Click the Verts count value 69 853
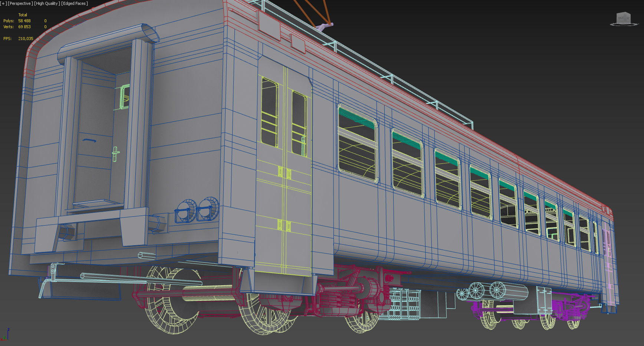The image size is (644, 346). click(x=24, y=27)
